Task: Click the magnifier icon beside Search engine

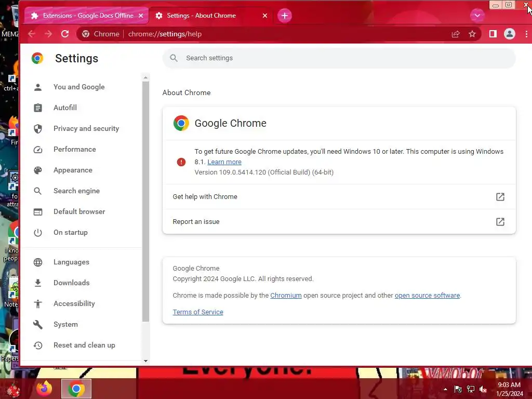Action: tap(38, 191)
